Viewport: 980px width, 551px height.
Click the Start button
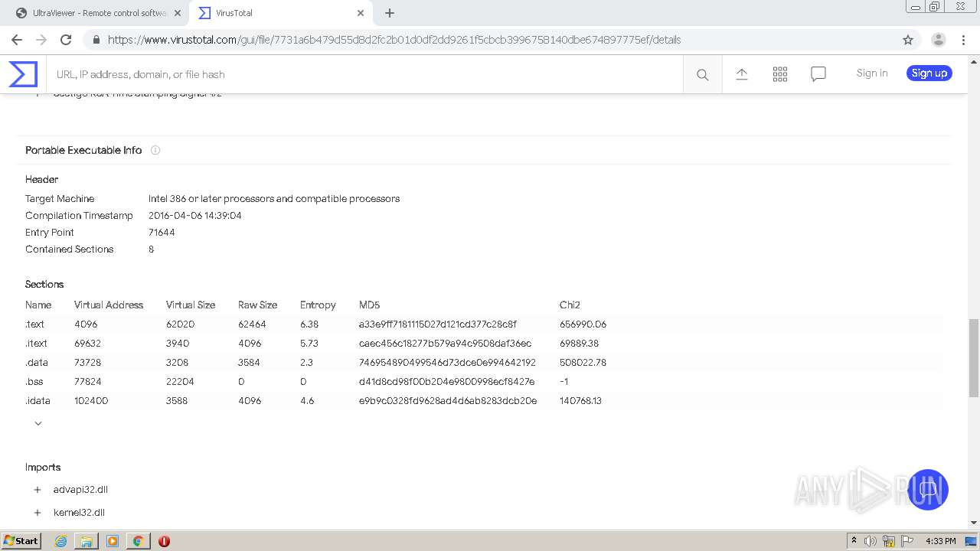tap(21, 541)
